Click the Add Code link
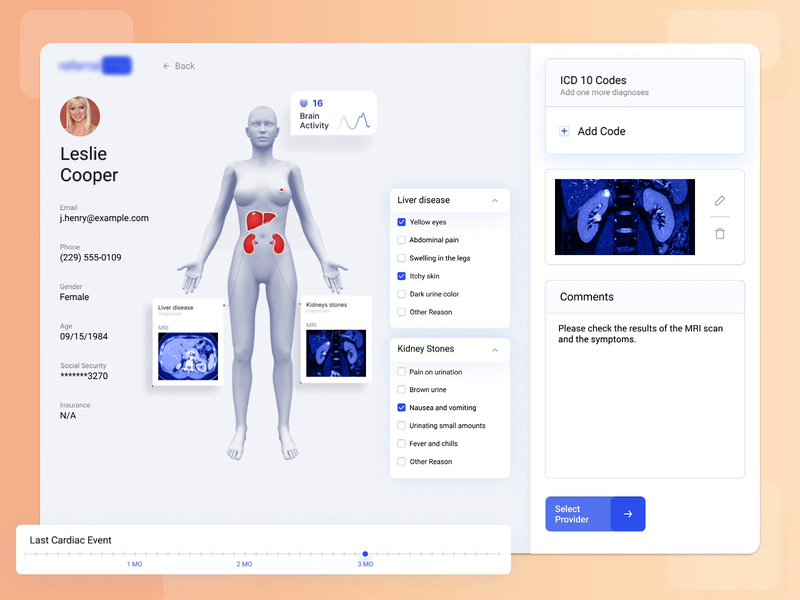This screenshot has width=800, height=600. [601, 131]
